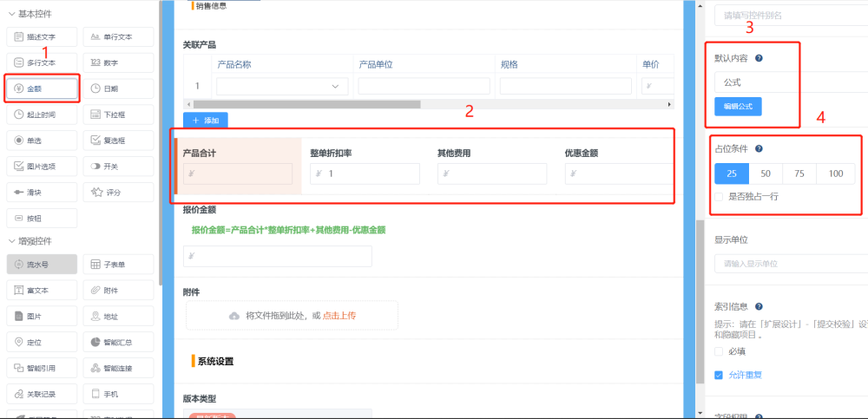Viewport: 868px width, 419px height.
Task: Select the 智能引用 control
Action: (42, 368)
